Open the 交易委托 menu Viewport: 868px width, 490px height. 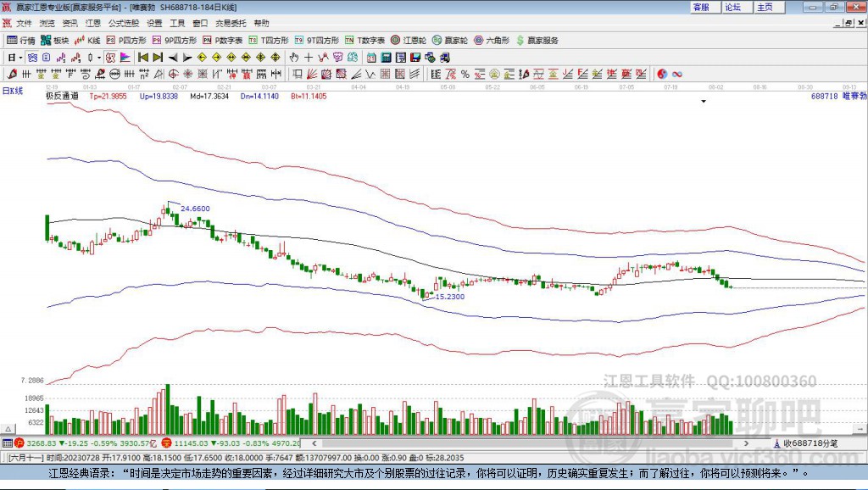tap(229, 24)
